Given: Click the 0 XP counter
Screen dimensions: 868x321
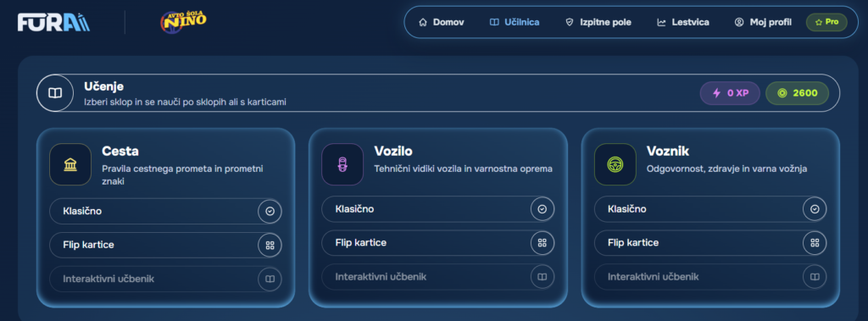Looking at the screenshot, I should coord(730,93).
